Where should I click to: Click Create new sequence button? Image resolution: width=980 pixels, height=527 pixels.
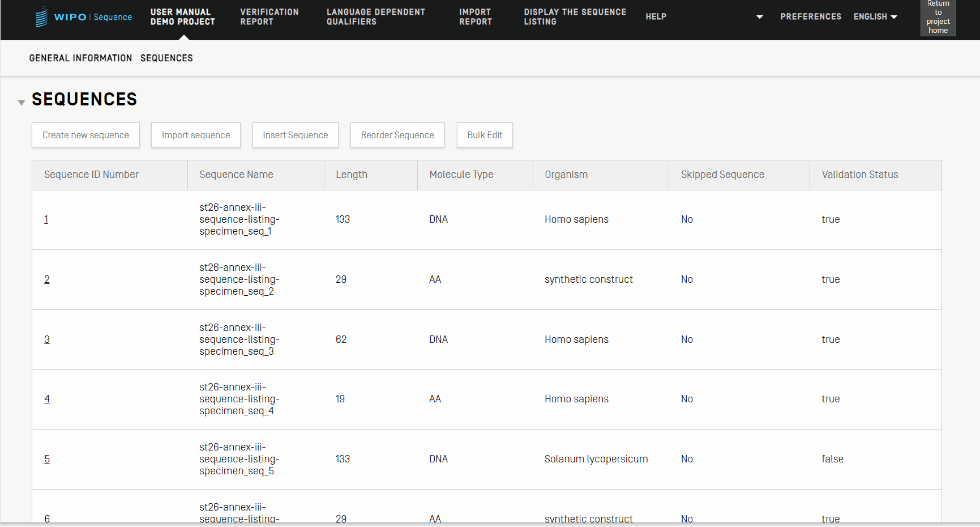pos(85,135)
